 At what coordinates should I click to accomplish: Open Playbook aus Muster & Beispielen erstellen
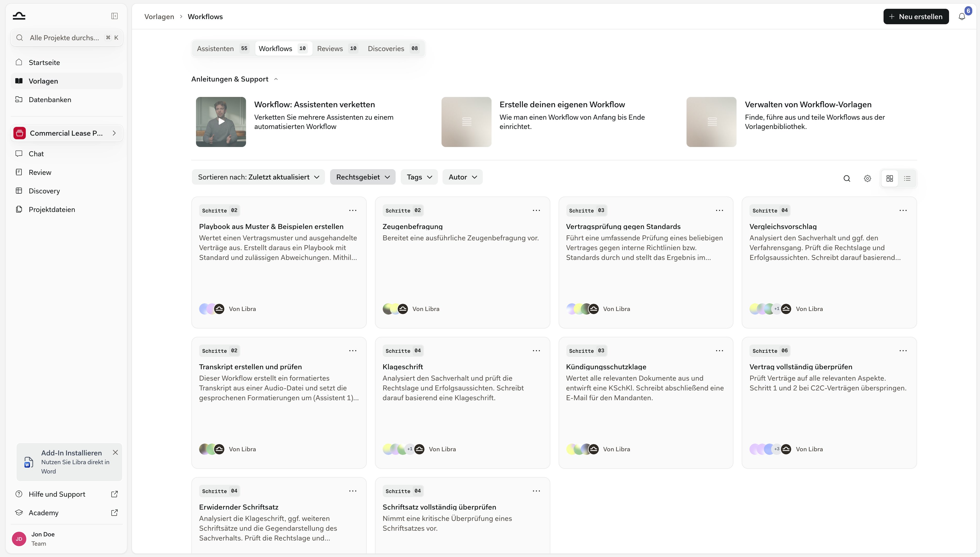tap(271, 226)
